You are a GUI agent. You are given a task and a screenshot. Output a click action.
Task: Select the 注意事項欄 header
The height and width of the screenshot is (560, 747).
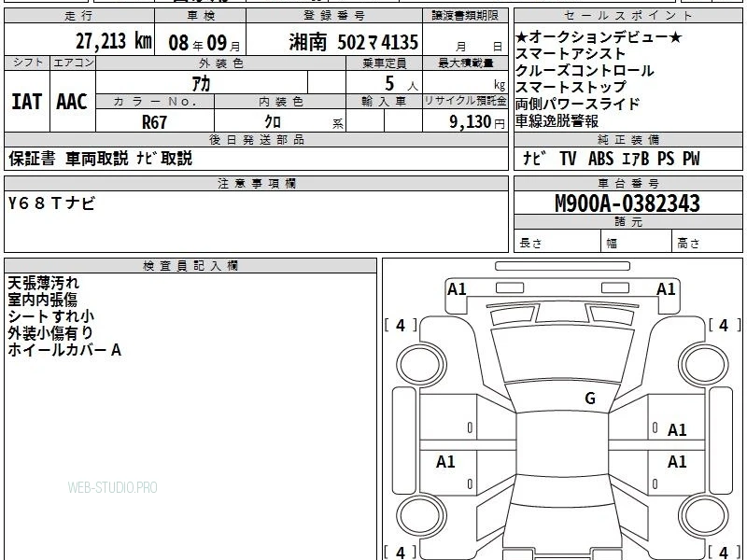257,184
